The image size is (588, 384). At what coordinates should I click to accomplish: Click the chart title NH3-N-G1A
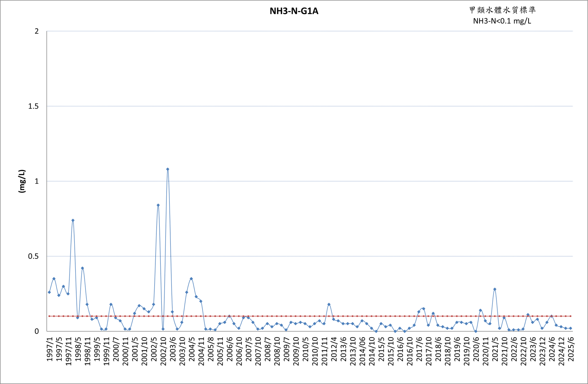pos(294,11)
